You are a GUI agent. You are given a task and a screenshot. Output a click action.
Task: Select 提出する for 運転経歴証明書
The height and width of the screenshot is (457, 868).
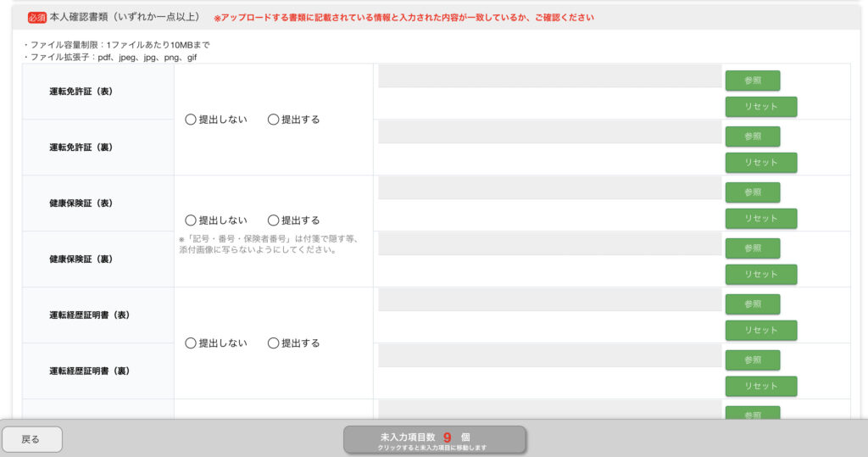(274, 343)
